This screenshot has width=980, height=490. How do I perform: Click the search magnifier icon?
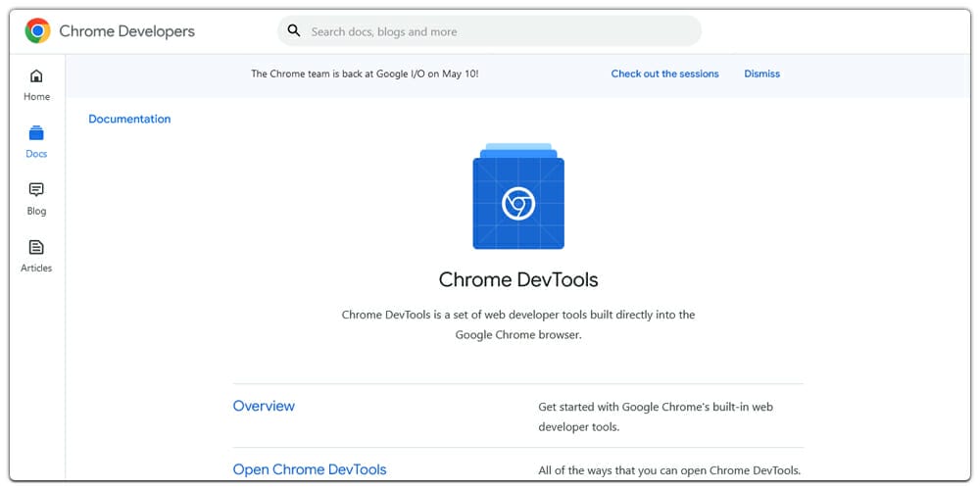(294, 30)
